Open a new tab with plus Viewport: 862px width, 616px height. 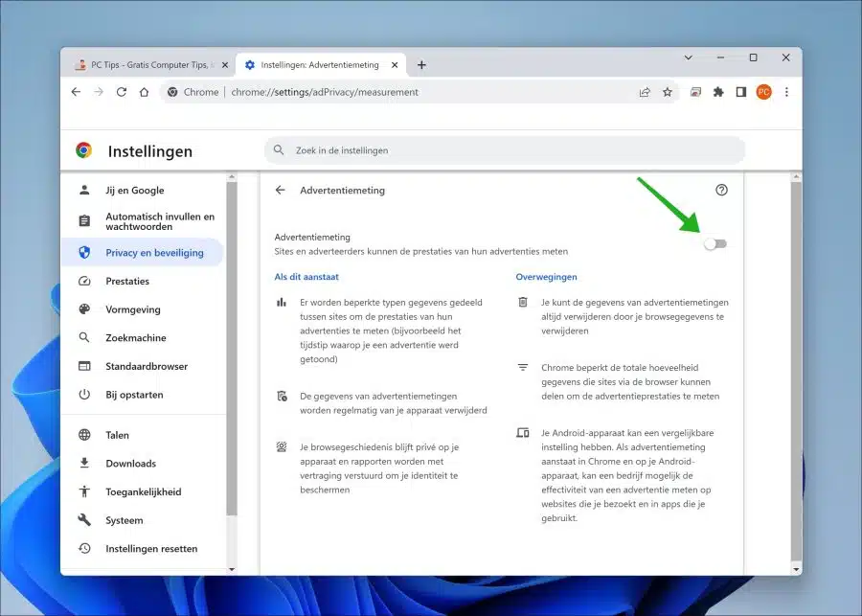click(x=421, y=65)
